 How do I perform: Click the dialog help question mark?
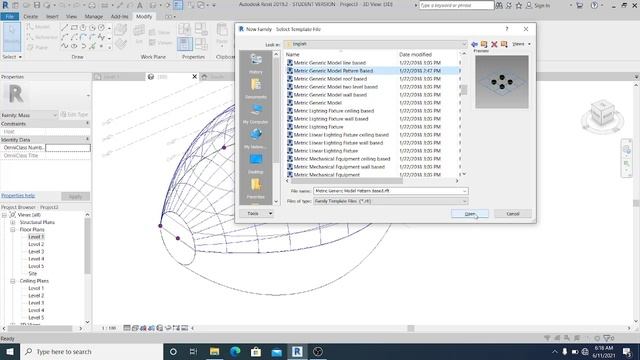click(x=507, y=29)
